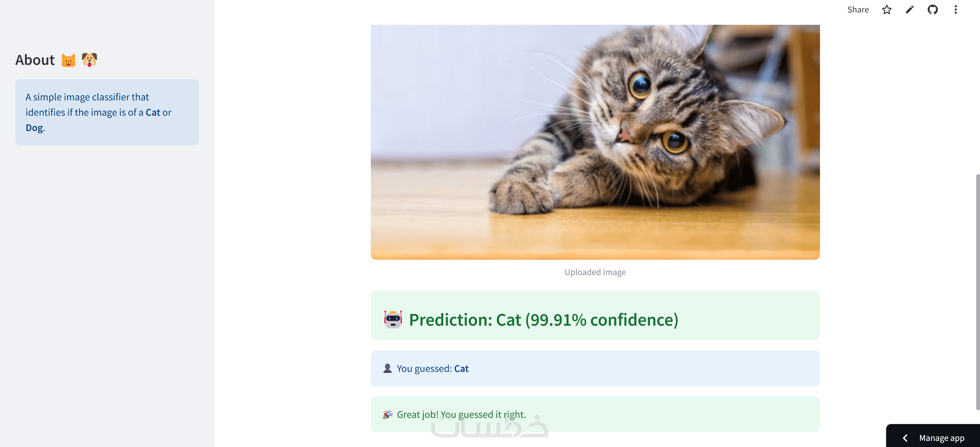Expand Manage app using the chevron arrow
Screen dimensions: 980x447
pyautogui.click(x=905, y=438)
